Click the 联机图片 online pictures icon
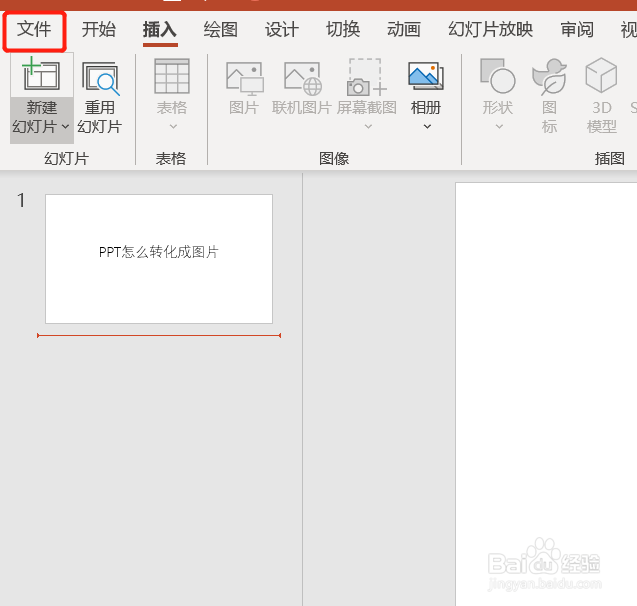Image resolution: width=637 pixels, height=606 pixels. click(x=303, y=78)
